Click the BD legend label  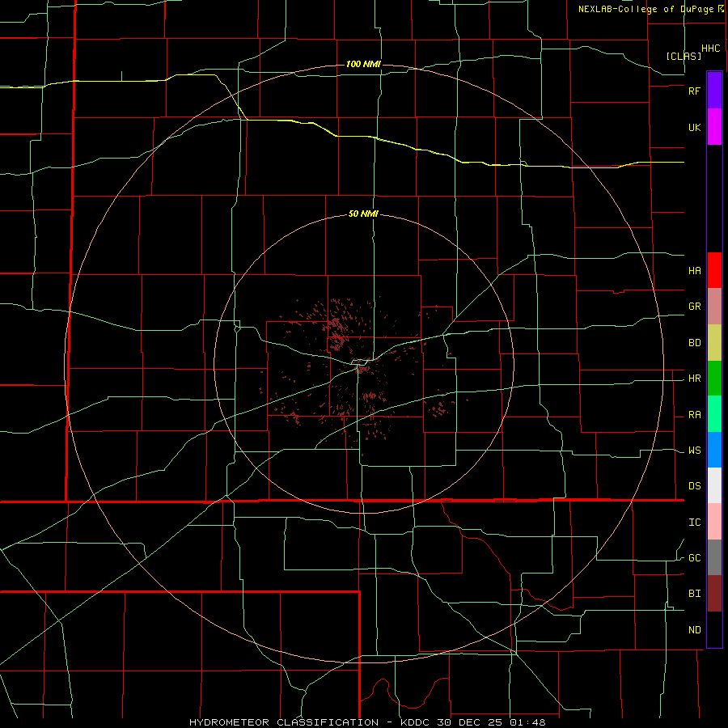[694, 343]
